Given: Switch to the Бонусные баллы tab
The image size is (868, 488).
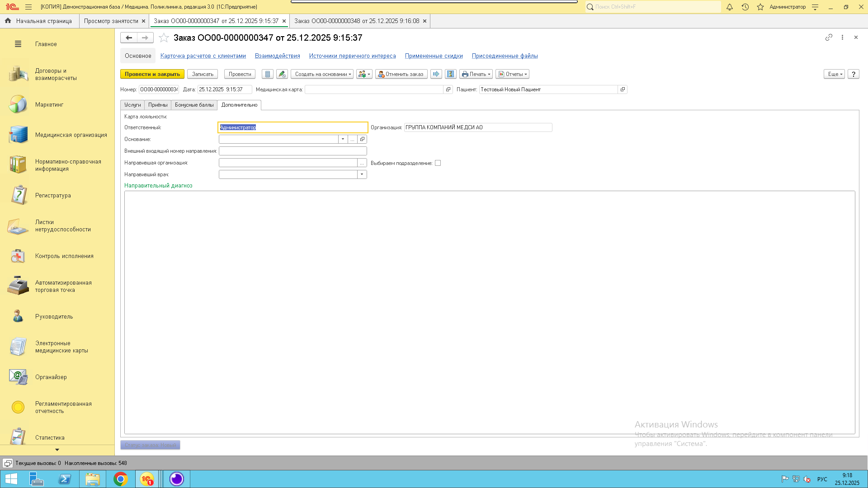Looking at the screenshot, I should [194, 105].
